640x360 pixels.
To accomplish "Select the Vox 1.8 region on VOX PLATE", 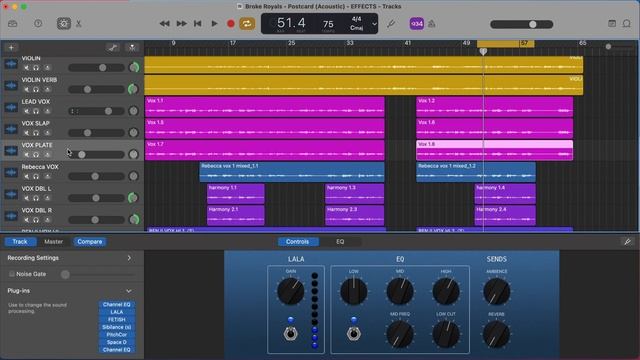I will (x=495, y=150).
